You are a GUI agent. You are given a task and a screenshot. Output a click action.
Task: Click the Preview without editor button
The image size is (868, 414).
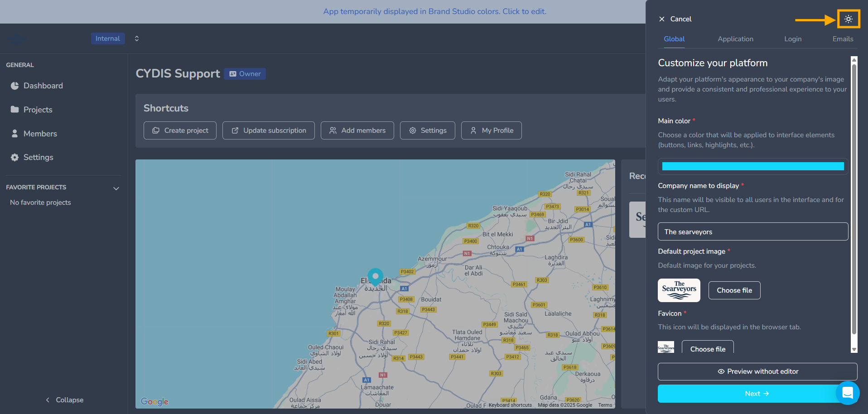click(757, 371)
